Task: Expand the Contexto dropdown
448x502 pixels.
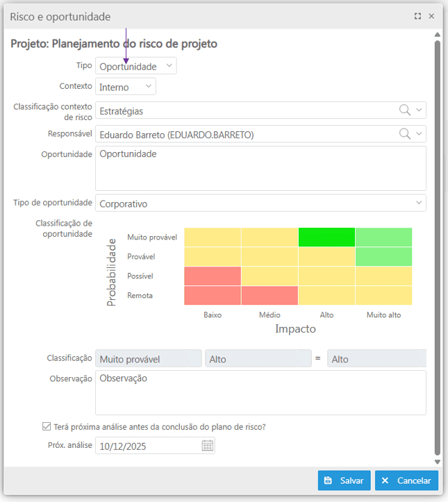Action: (126, 87)
